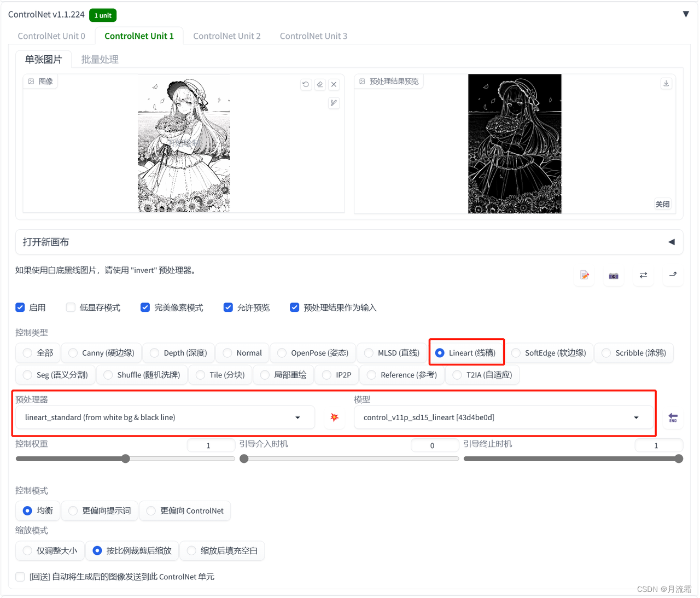Screen dimensions: 700x598
Task: Remove the uploaded input image
Action: (x=334, y=84)
